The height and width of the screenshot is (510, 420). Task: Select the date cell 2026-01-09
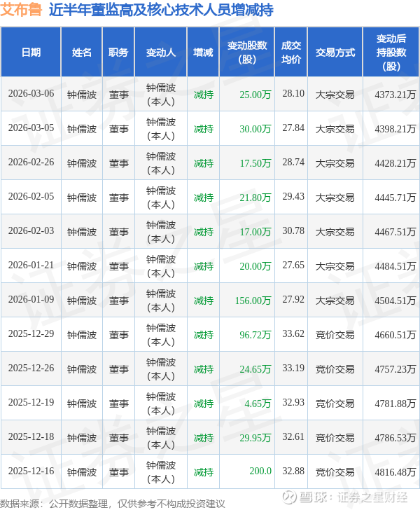point(31,300)
